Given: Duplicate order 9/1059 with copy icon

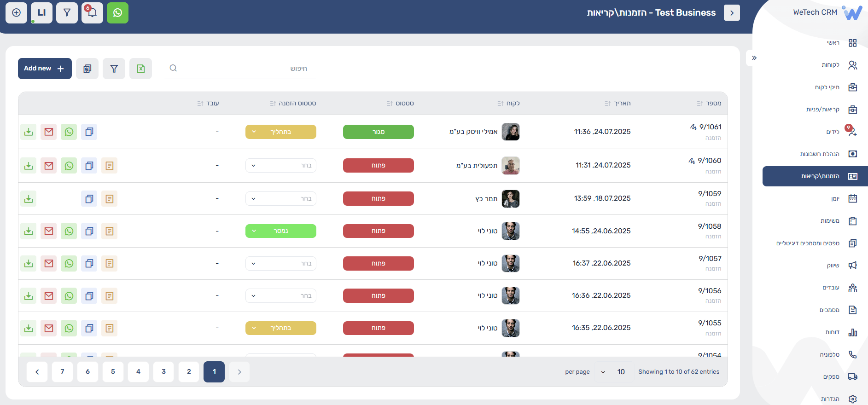Looking at the screenshot, I should tap(89, 199).
